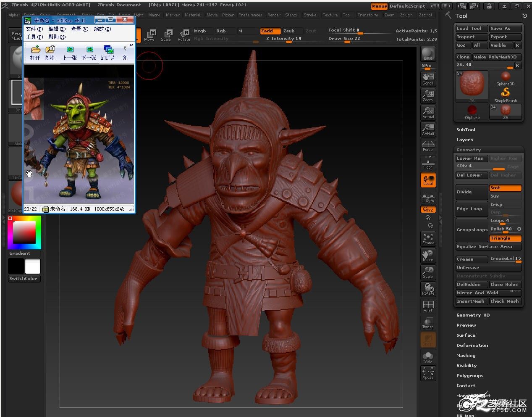
Task: Toggle Perspective view mode
Action: (428, 146)
